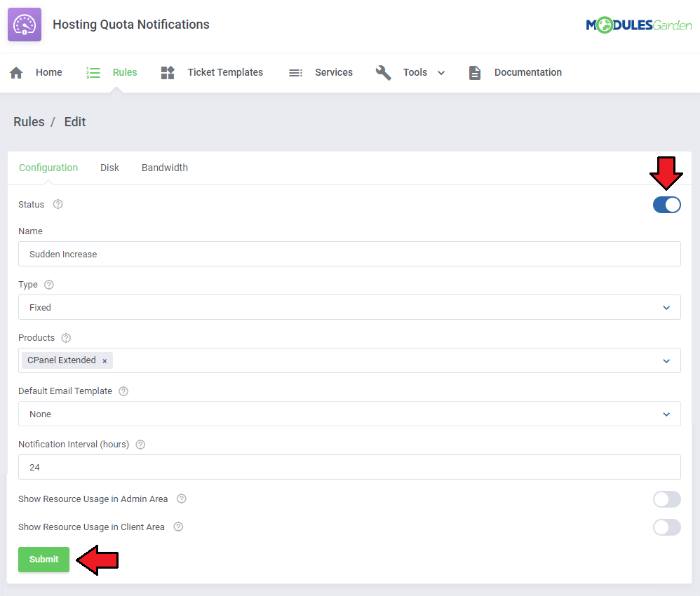This screenshot has width=700, height=596.
Task: Remove the CPanel Extended product tag
Action: pyautogui.click(x=105, y=360)
